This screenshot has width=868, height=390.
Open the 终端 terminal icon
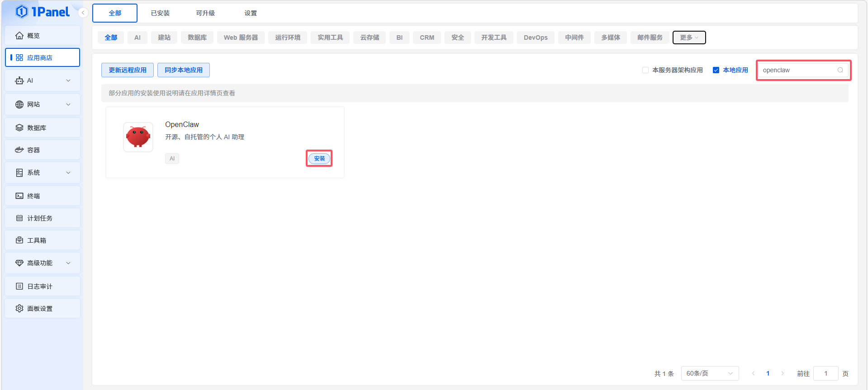[19, 196]
